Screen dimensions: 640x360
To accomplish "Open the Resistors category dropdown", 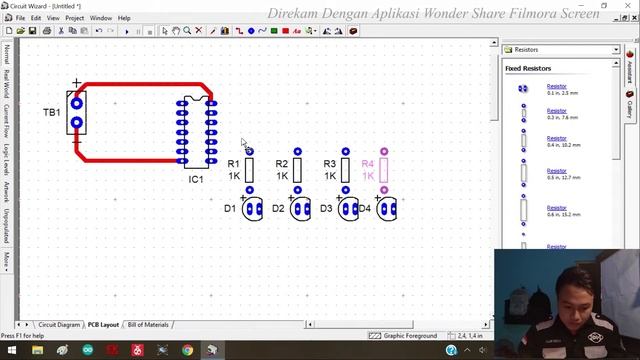I will pos(616,50).
